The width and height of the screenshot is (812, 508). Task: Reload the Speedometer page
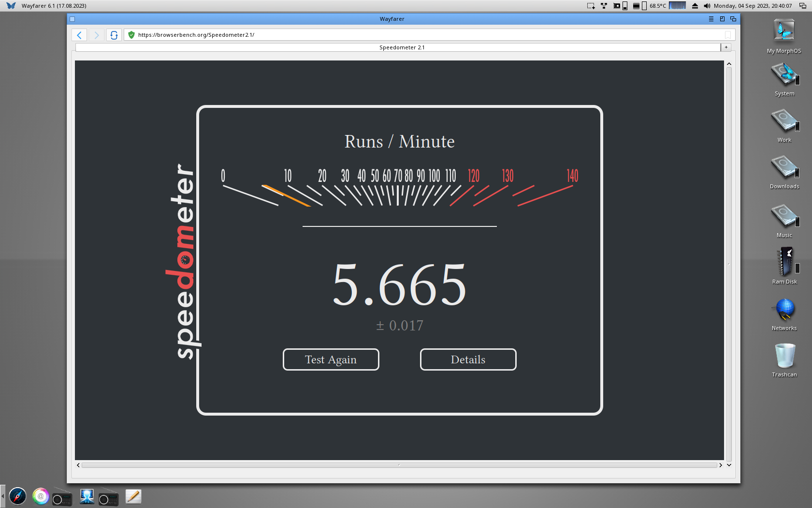click(x=114, y=35)
